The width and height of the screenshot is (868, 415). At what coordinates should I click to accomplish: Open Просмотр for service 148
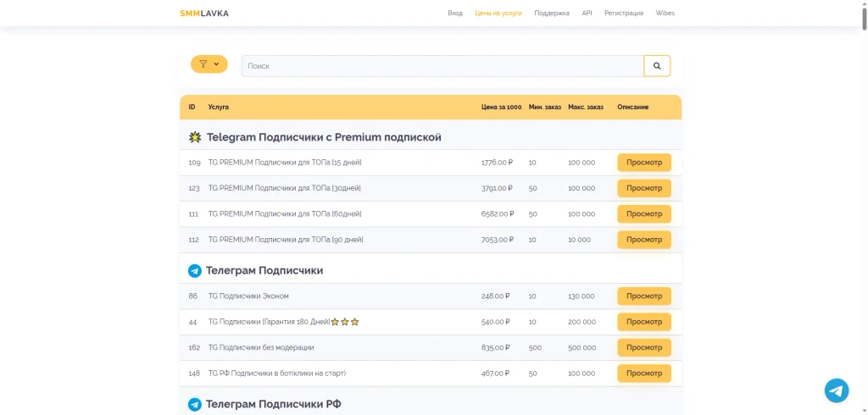tap(644, 373)
